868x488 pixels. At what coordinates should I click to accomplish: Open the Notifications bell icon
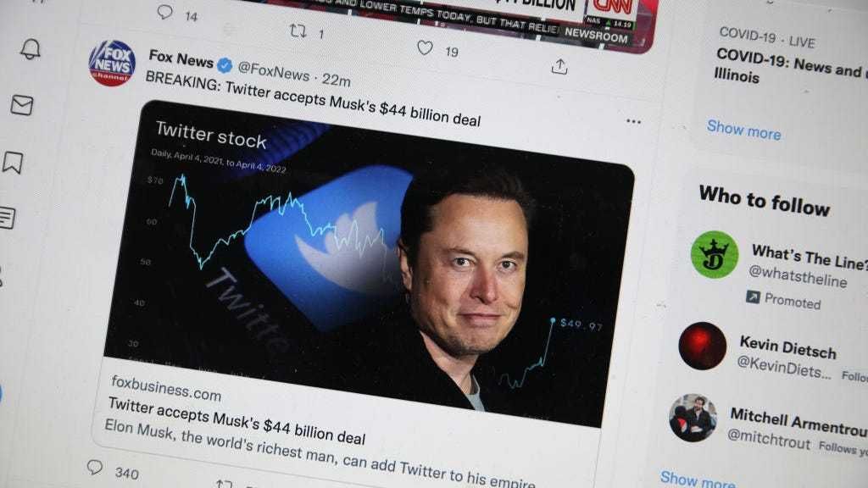tap(31, 49)
